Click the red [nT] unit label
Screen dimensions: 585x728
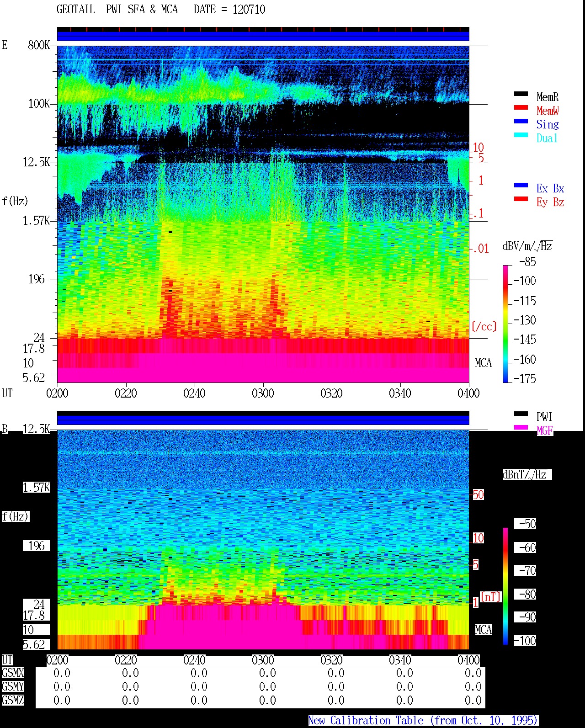[x=491, y=597]
